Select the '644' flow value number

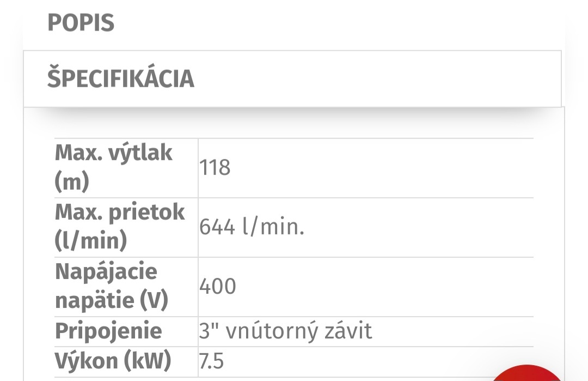click(x=217, y=227)
